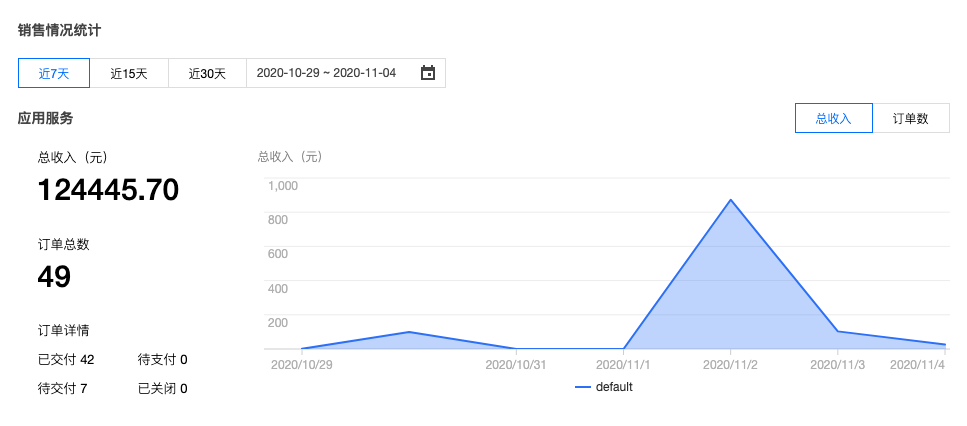Click the 已关闭 0 order status

pyautogui.click(x=162, y=388)
